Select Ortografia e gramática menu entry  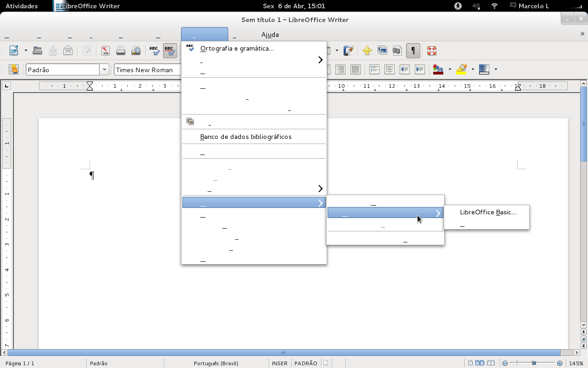(x=254, y=48)
